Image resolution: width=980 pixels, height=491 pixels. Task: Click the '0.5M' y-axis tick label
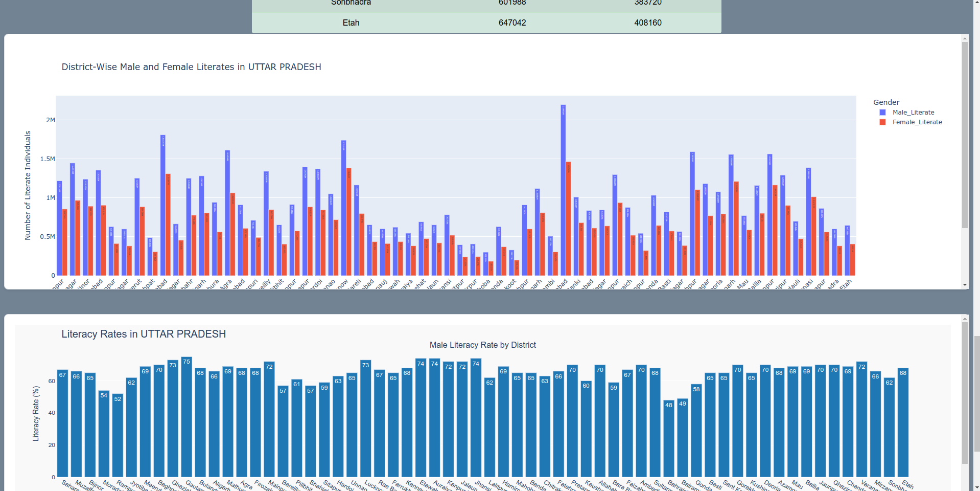tap(48, 237)
